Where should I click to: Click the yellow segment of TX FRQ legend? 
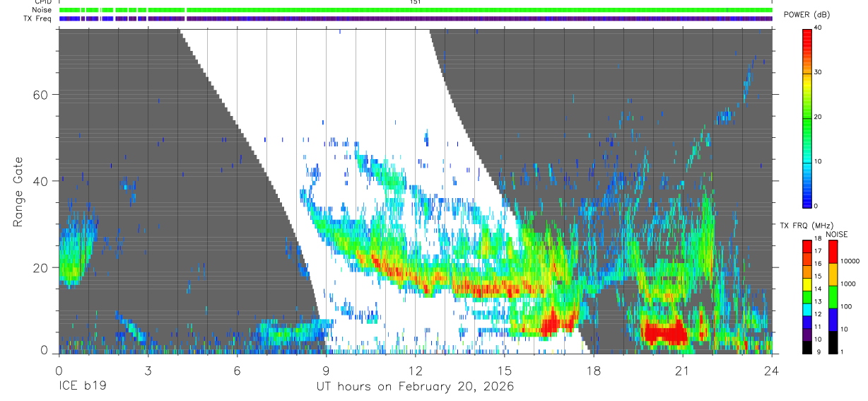[x=807, y=284]
